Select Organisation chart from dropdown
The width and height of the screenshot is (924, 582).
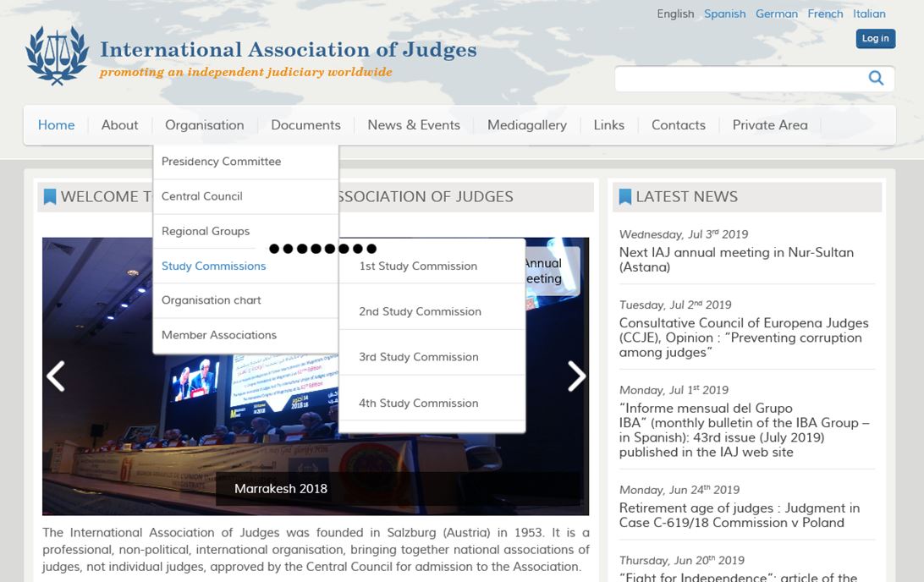click(245, 300)
